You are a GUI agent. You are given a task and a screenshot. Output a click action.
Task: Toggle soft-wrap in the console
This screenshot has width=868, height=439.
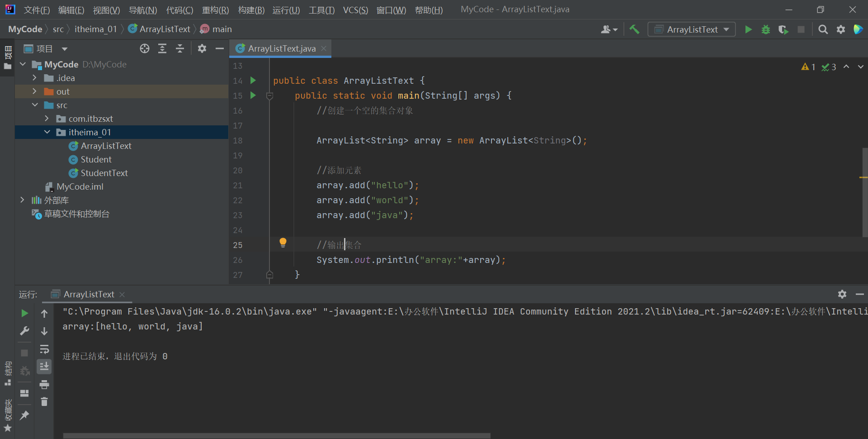point(44,349)
